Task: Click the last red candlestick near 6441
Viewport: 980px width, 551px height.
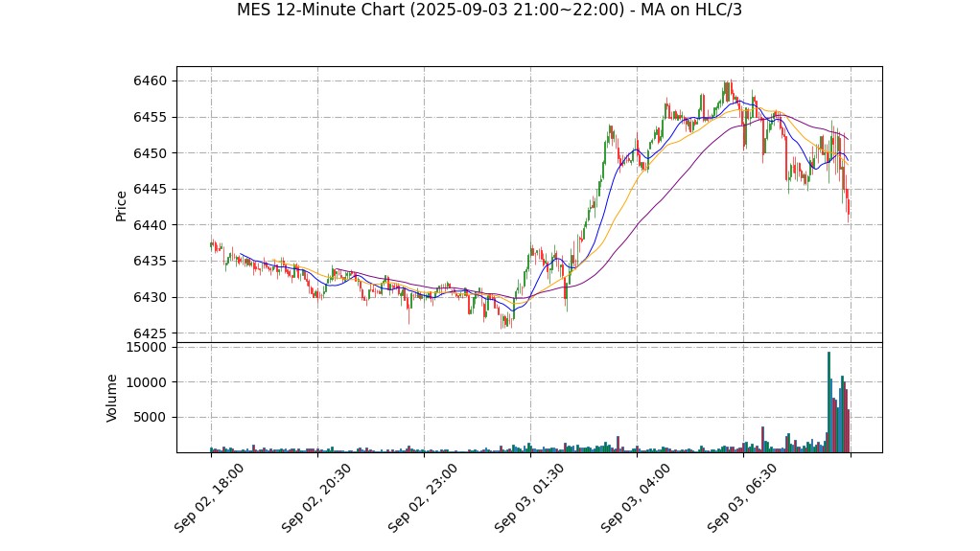Action: click(x=848, y=209)
